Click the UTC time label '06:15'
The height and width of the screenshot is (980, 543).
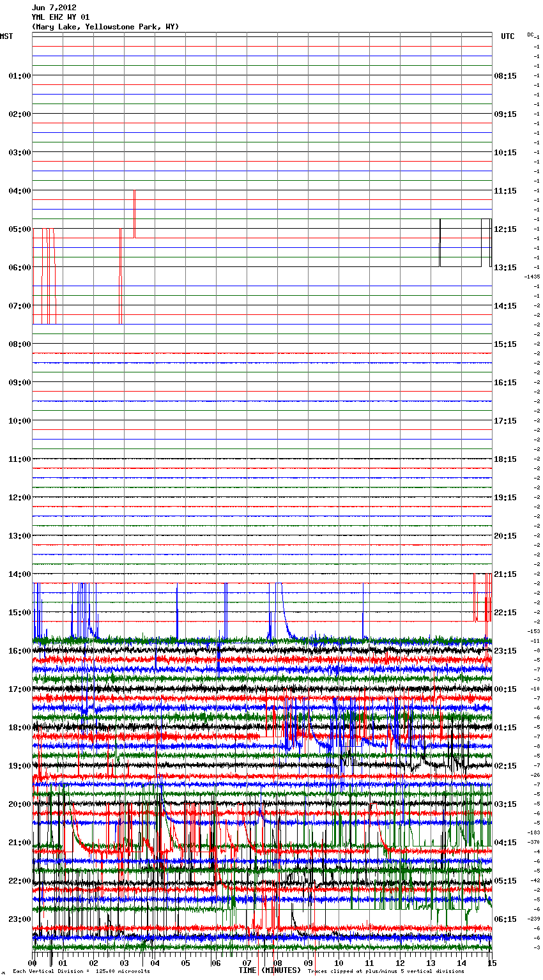tap(505, 919)
